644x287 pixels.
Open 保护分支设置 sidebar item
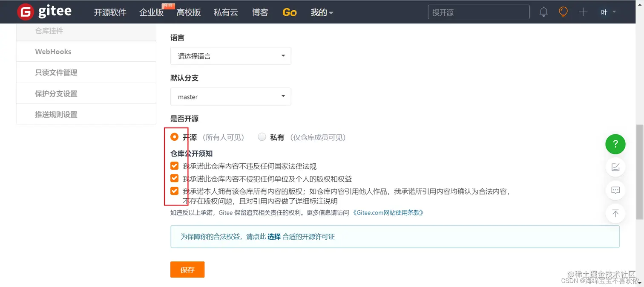pyautogui.click(x=86, y=93)
